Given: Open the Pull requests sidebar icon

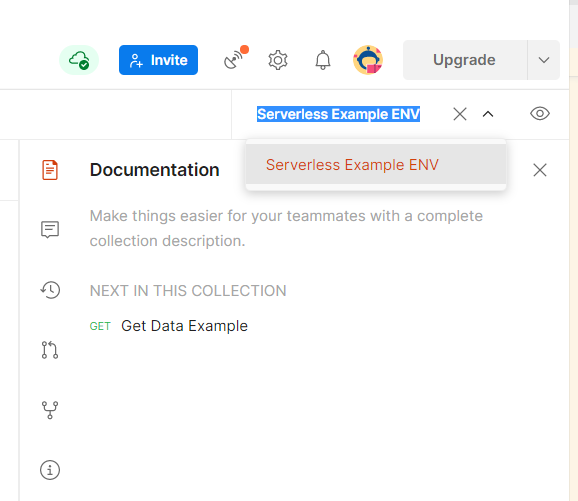Looking at the screenshot, I should (50, 350).
